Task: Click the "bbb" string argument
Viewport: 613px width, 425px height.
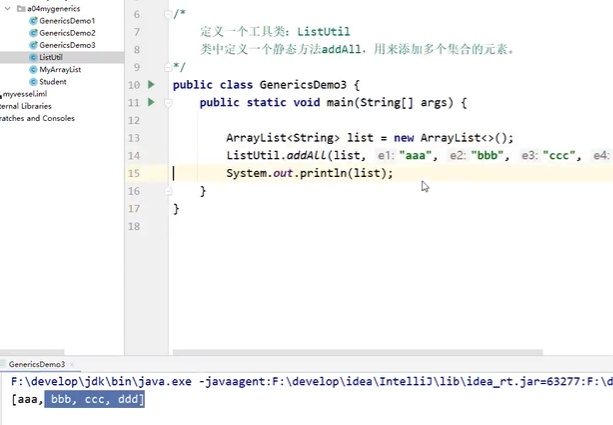Action: coord(487,156)
